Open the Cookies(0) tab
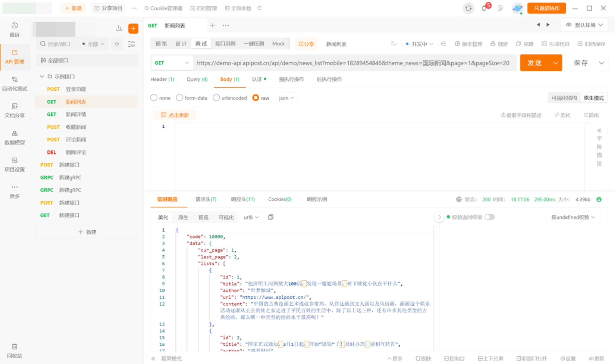The image size is (615, 364). point(280,199)
